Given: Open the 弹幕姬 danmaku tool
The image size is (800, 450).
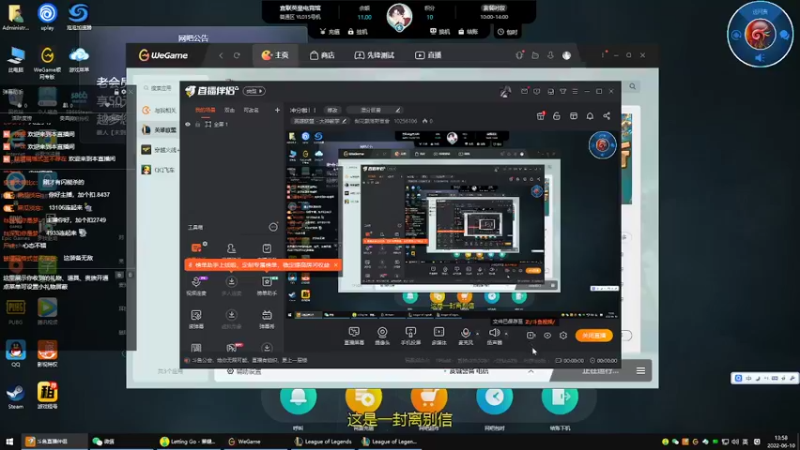Looking at the screenshot, I should point(267,318).
